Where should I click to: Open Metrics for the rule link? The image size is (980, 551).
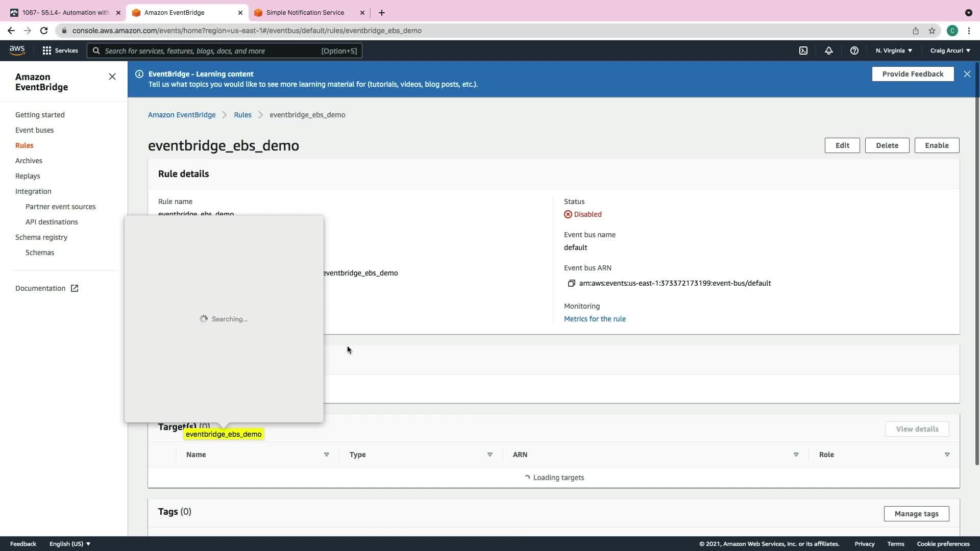coord(595,319)
